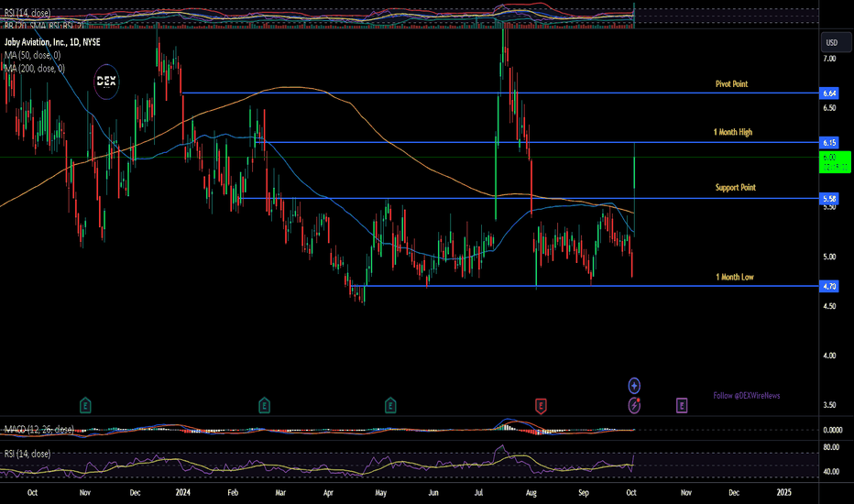This screenshot has height=504, width=854.
Task: Click the 2024 label on the time axis
Action: click(183, 493)
